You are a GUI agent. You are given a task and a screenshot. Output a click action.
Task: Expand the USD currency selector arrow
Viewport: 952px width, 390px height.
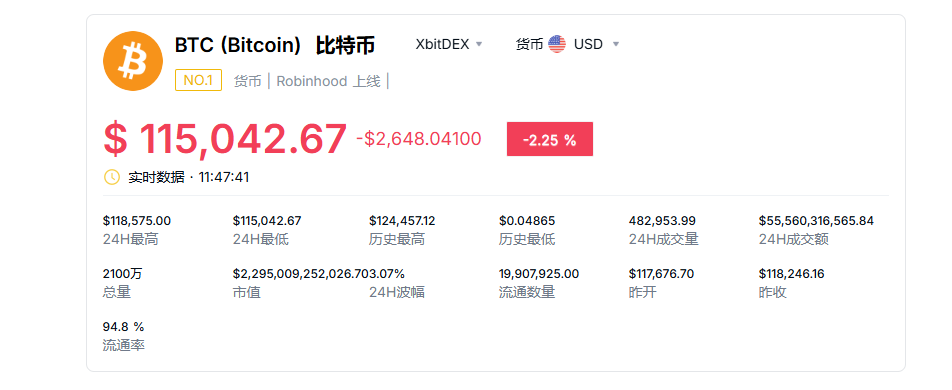pos(616,44)
